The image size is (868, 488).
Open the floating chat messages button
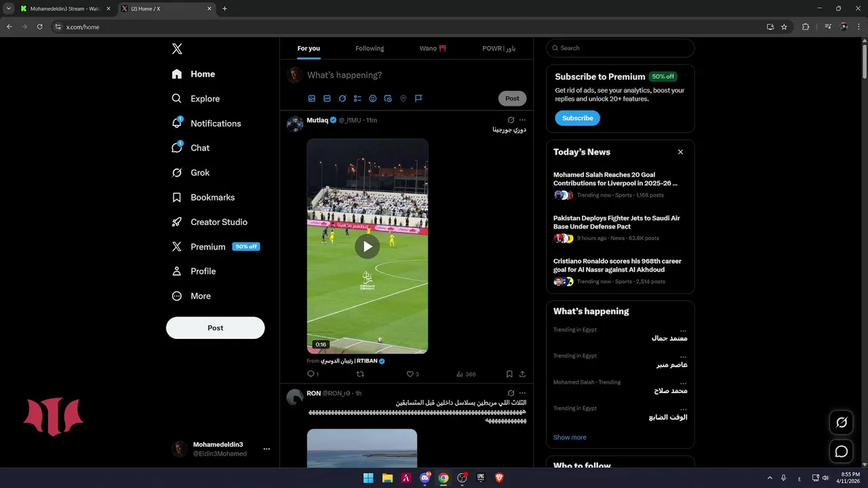pos(842,451)
